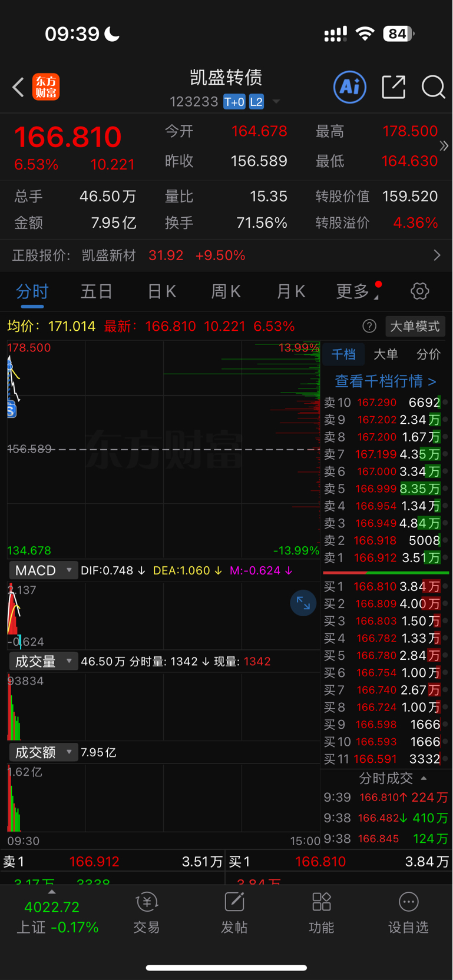Viewport: 453px width, 980px height.
Task: Select 千档 order book tab
Action: 343,354
